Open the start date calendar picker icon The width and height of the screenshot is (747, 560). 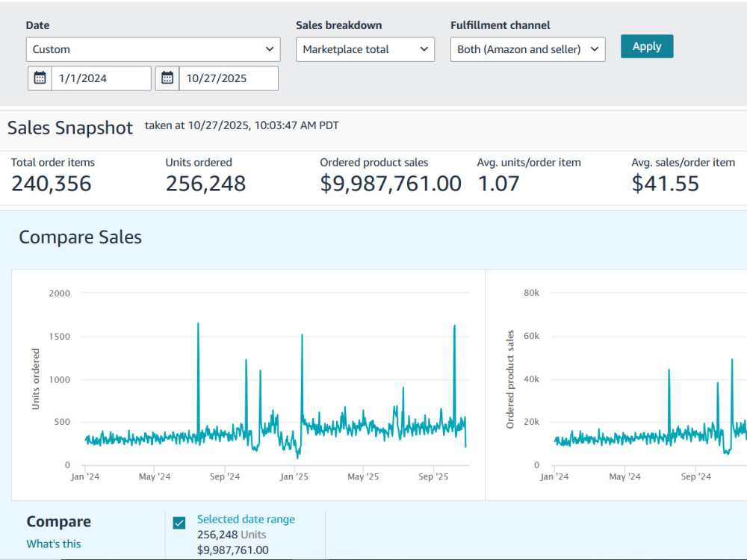[x=40, y=78]
